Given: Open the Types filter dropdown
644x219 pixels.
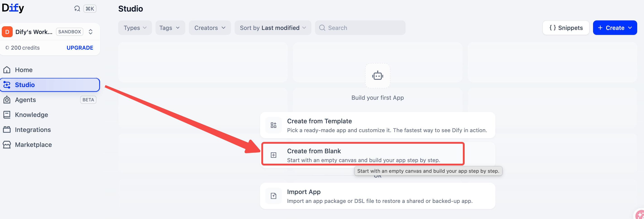Looking at the screenshot, I should pos(135,28).
